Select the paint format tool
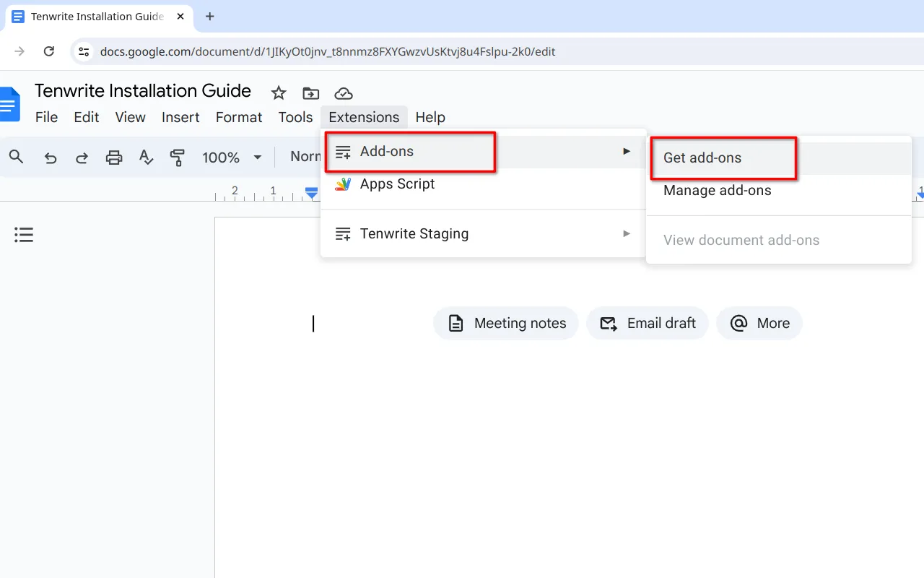The width and height of the screenshot is (924, 578). (x=178, y=157)
